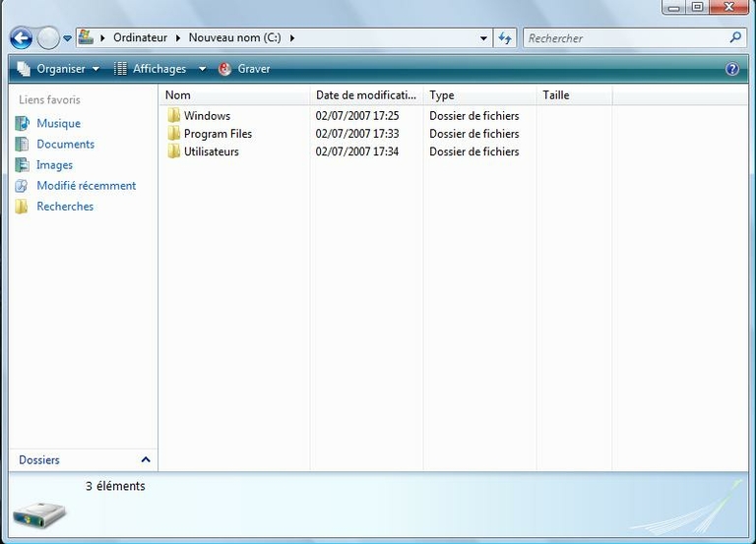Click the 3 éléments status text
The height and width of the screenshot is (544, 756).
pyautogui.click(x=115, y=486)
